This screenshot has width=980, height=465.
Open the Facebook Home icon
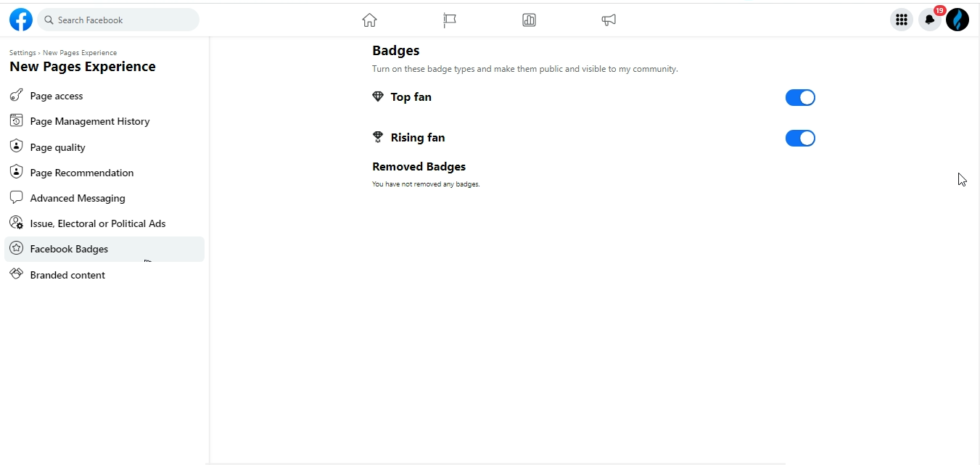point(369,20)
